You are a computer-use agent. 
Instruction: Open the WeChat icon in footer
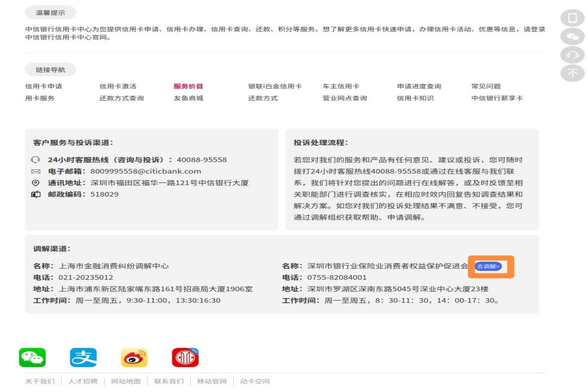32,358
